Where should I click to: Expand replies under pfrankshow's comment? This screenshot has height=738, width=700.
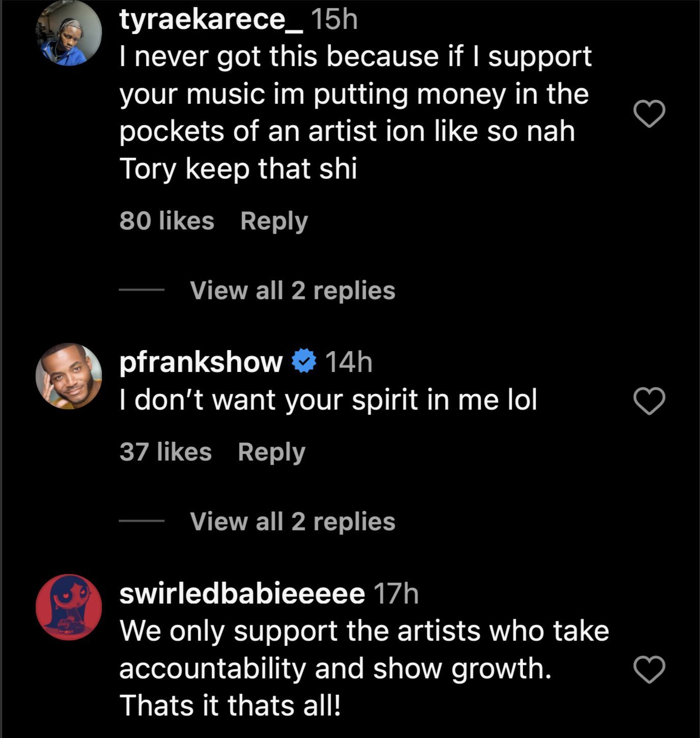(292, 522)
